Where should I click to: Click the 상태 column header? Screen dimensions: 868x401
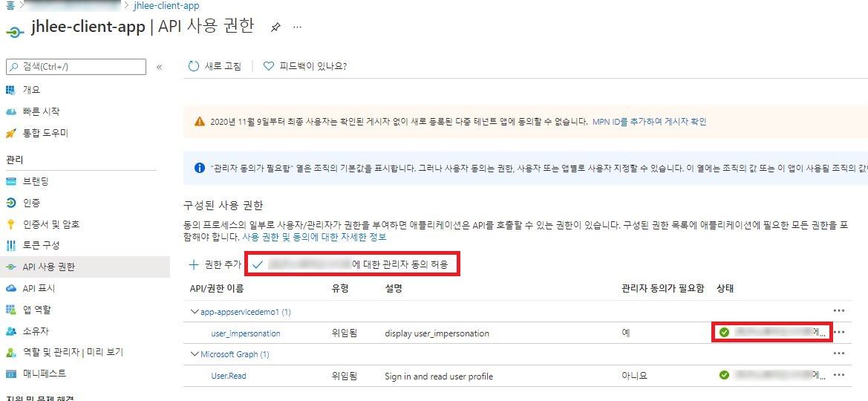[x=725, y=289]
